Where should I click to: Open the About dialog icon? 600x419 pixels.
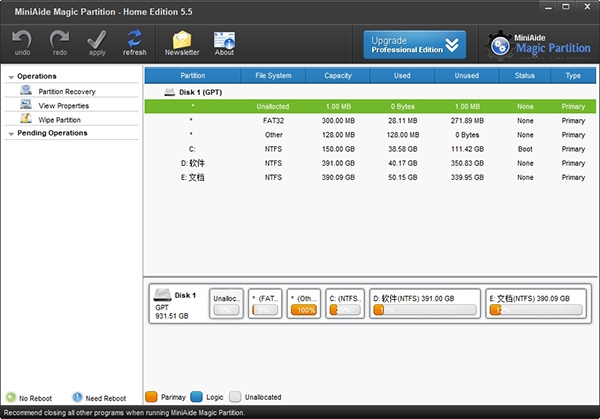(x=224, y=43)
